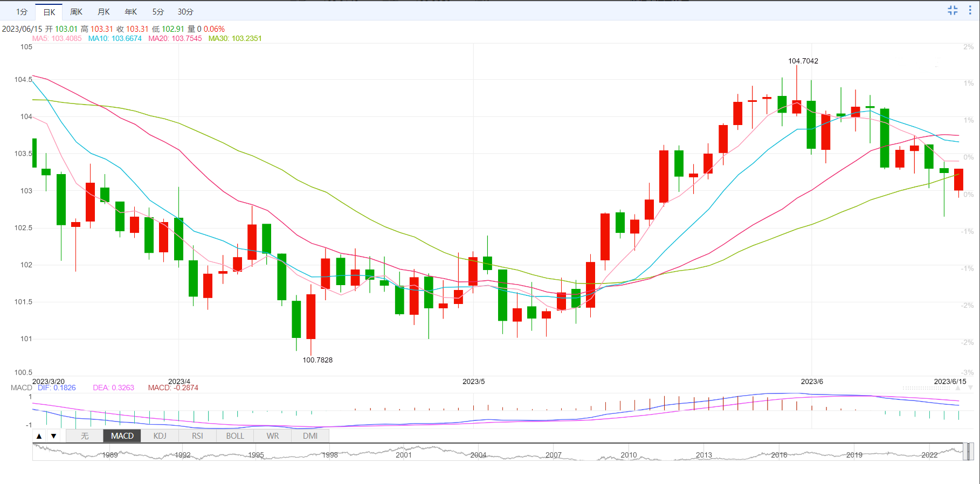Click the down triangle indicator arrow
Viewport: 980px width, 484px height.
click(x=53, y=436)
